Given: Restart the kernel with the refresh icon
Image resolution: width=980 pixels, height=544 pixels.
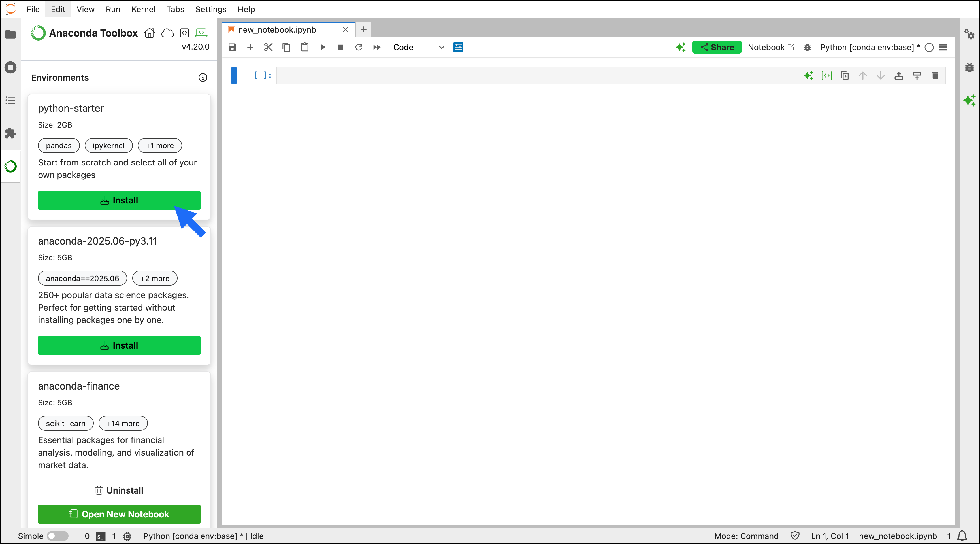Looking at the screenshot, I should point(358,47).
